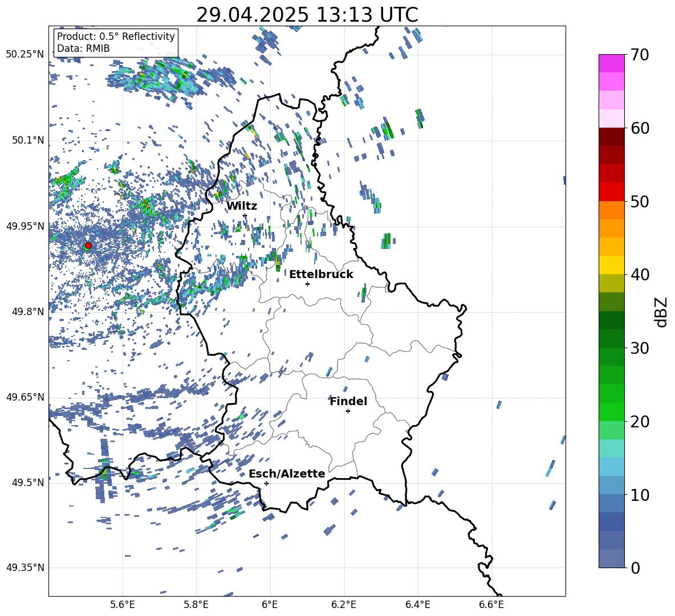Click the 40 tick on the colorbar
The height and width of the screenshot is (616, 675).
640,275
